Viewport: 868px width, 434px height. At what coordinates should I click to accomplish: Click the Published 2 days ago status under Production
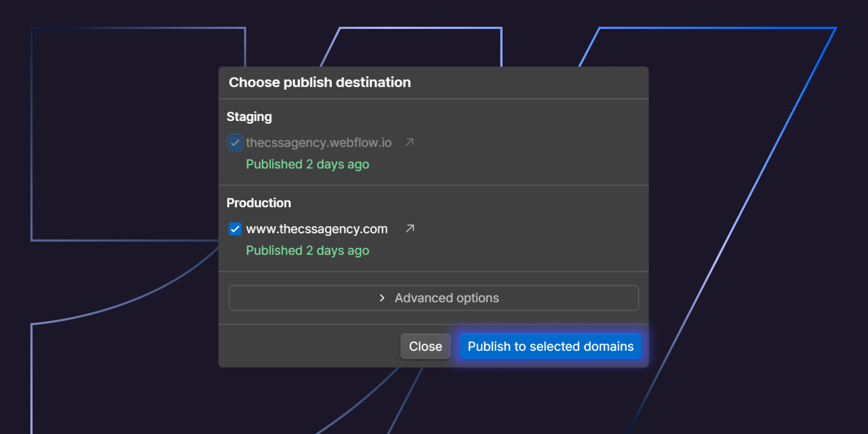(307, 250)
